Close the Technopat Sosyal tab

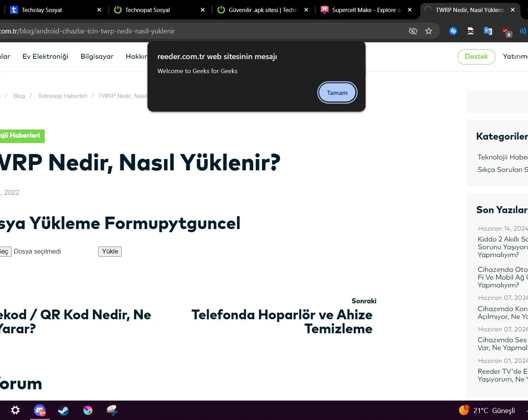203,10
